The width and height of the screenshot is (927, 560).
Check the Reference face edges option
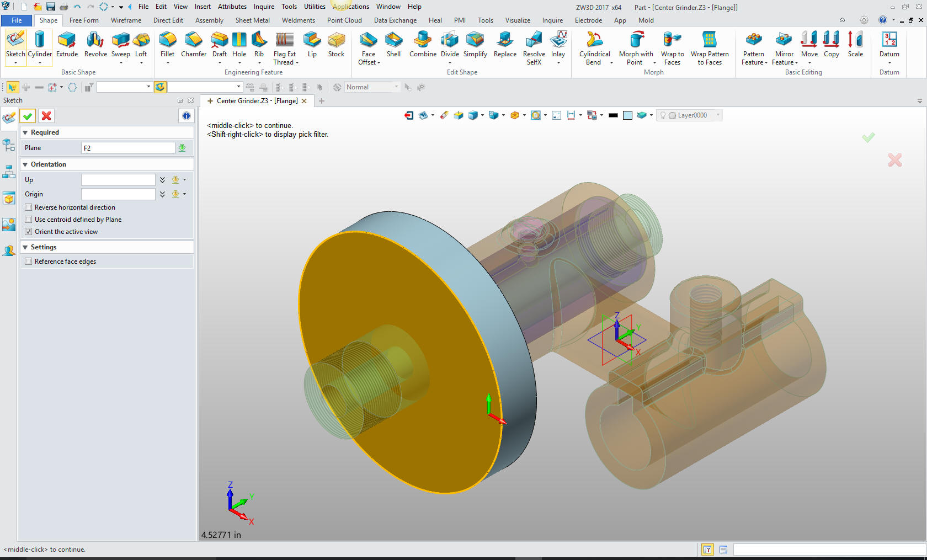tap(29, 262)
